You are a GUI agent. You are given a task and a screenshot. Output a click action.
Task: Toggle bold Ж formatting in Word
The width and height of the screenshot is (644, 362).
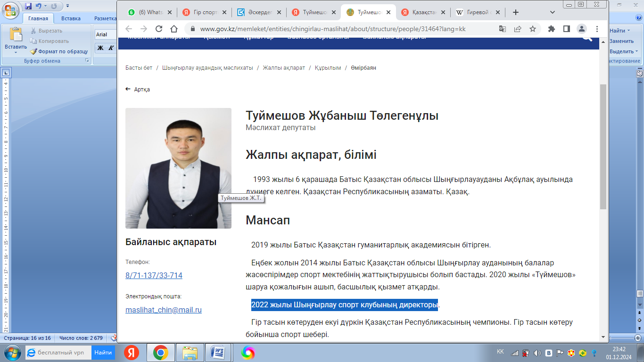(x=100, y=48)
